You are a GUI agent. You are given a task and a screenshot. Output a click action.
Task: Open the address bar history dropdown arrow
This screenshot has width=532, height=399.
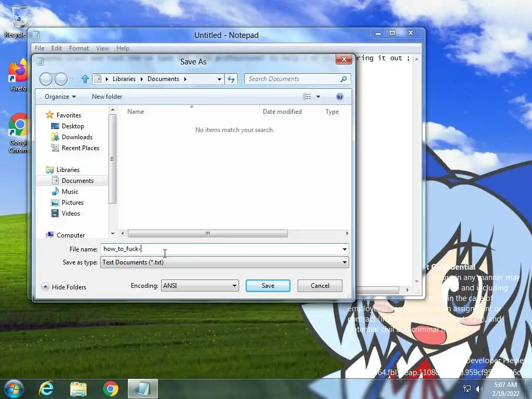click(x=220, y=79)
